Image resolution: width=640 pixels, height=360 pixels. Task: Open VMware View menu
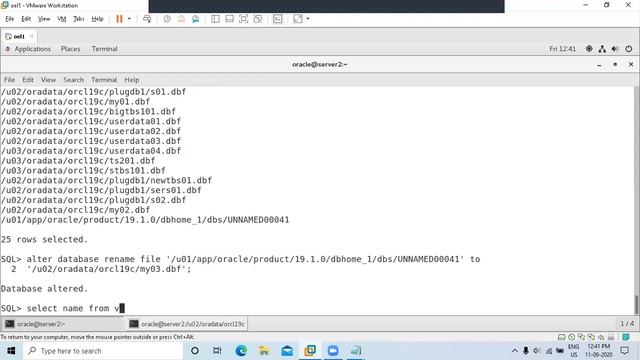[x=44, y=19]
